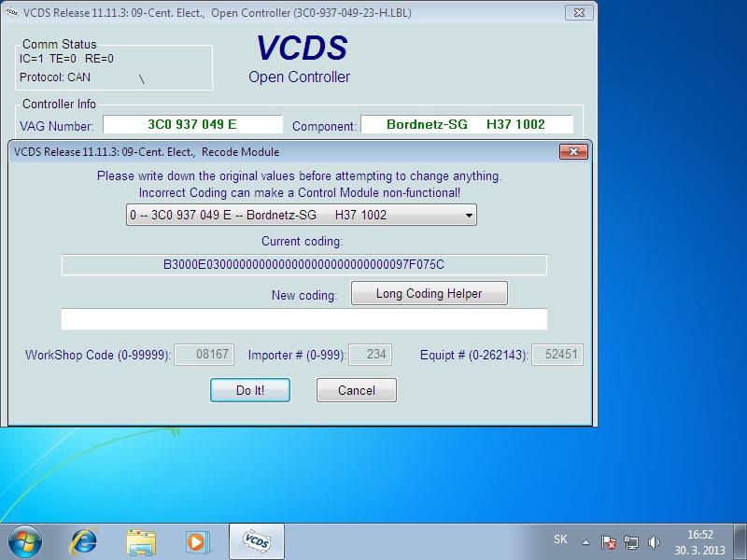This screenshot has width=747, height=560.
Task: Close the Open Controller window
Action: coord(579,13)
